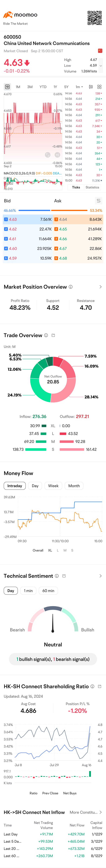
Task: Expand the High/Low/Volume details chevron
Action: tap(101, 66)
